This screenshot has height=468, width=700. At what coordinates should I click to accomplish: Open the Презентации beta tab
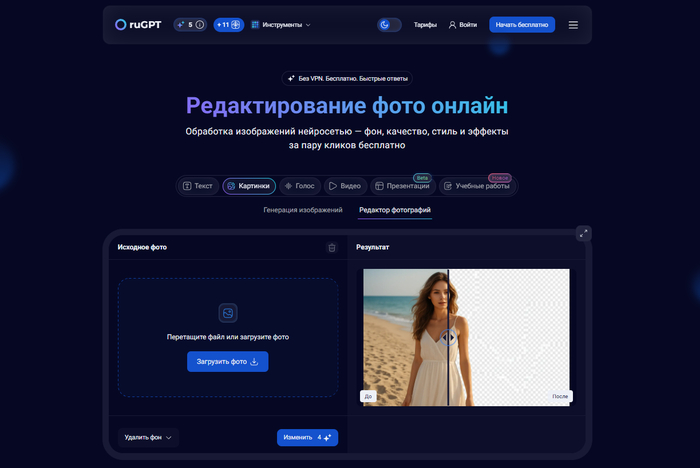coord(402,186)
